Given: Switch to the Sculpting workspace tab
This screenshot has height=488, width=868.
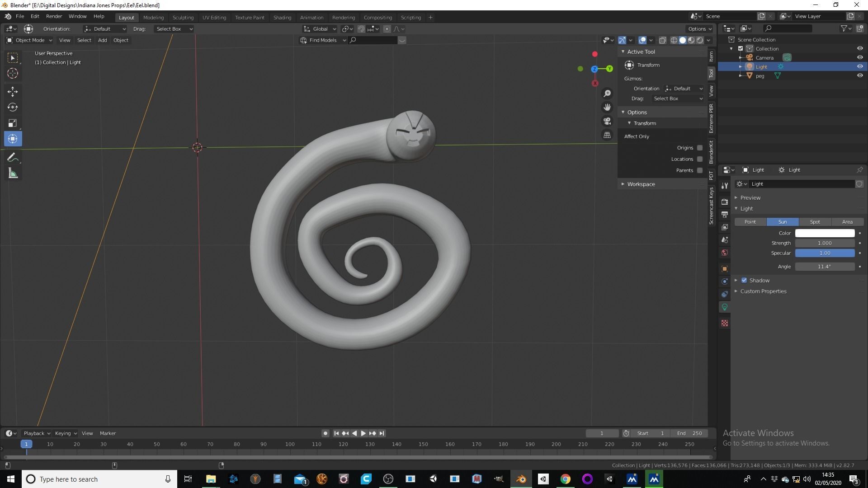Looking at the screenshot, I should click(x=183, y=18).
